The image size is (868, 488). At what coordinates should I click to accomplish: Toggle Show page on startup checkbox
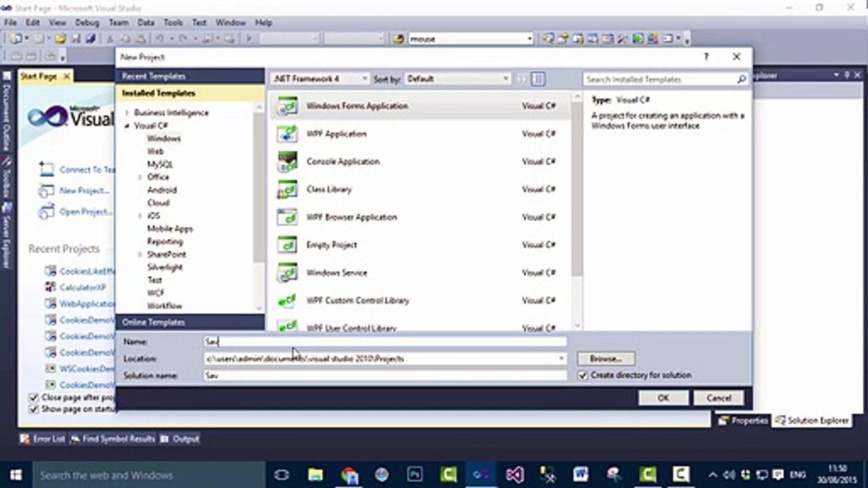[33, 409]
